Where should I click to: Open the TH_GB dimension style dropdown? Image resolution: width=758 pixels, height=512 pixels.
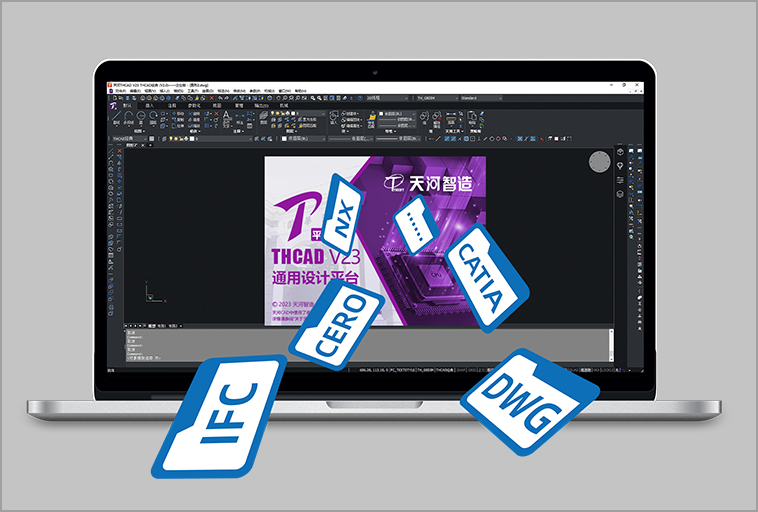[x=437, y=98]
